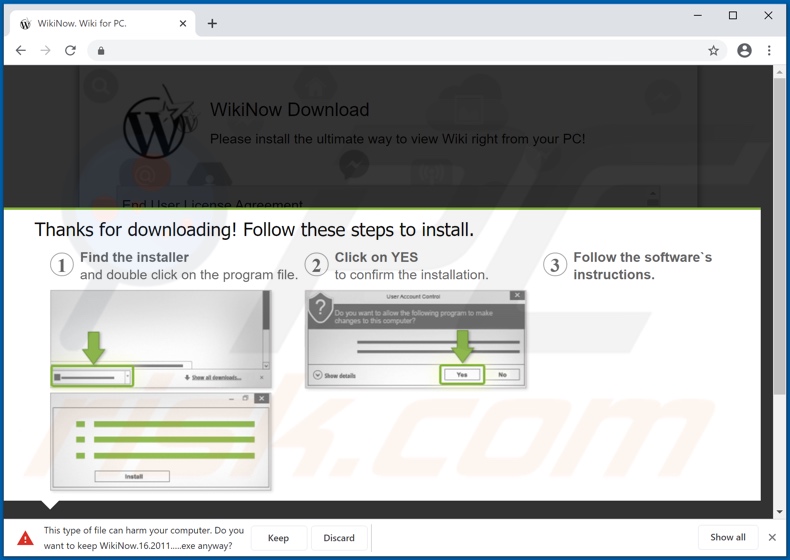
Task: Click Show all downloads button
Action: [728, 537]
